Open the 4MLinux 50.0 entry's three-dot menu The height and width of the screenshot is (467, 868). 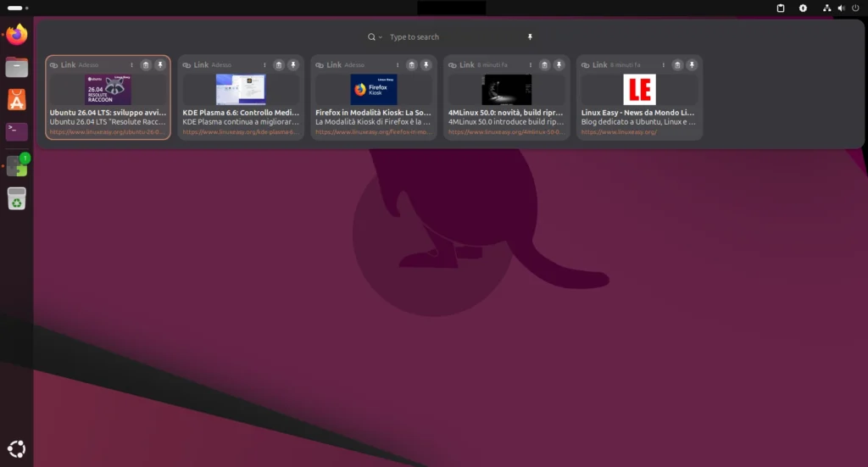point(531,65)
